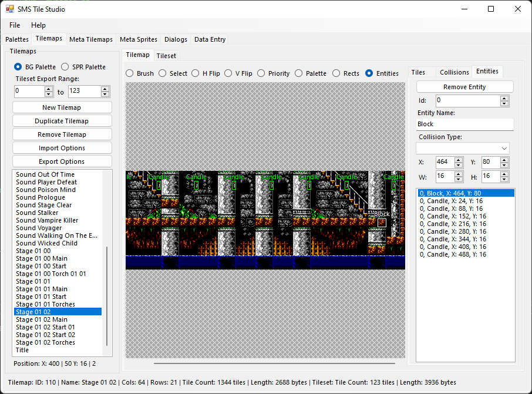Increase the entity W width value
The width and height of the screenshot is (532, 394).
coord(459,174)
